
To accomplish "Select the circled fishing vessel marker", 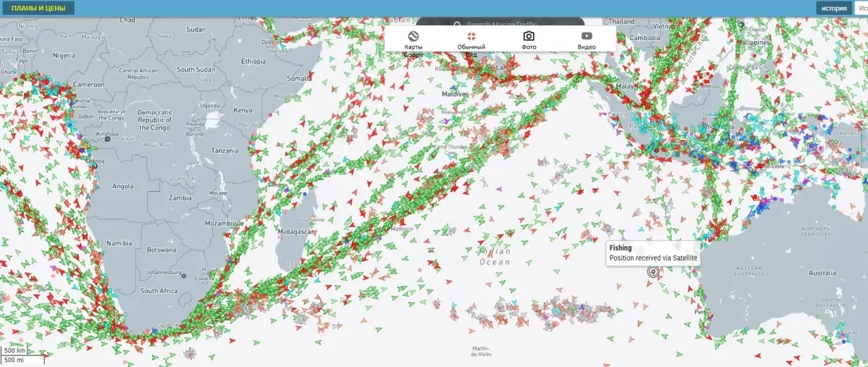I will point(653,271).
